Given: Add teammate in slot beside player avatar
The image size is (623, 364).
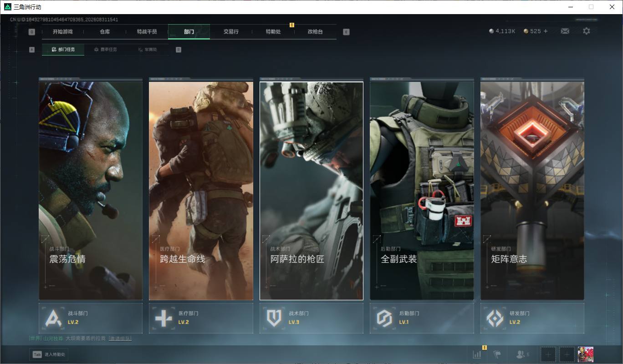Looking at the screenshot, I should (x=567, y=354).
